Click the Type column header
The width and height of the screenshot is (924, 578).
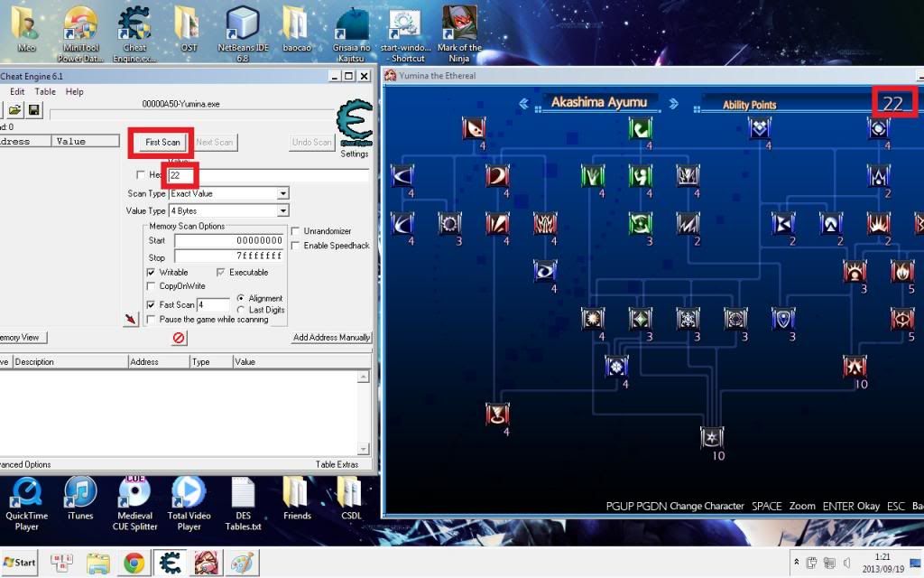(x=211, y=361)
